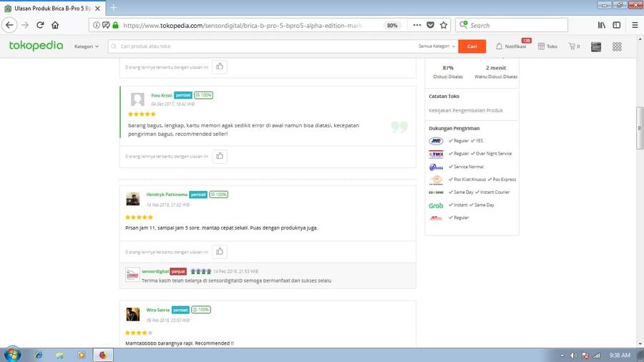Go to Firefox home page
Image resolution: width=644 pixels, height=362 pixels.
click(x=55, y=25)
